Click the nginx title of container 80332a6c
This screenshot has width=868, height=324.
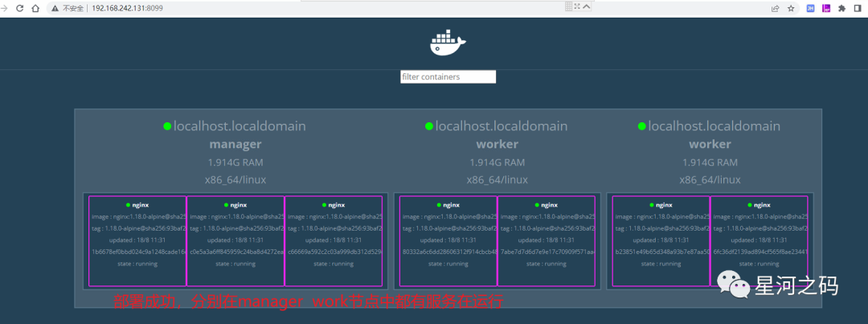[452, 205]
